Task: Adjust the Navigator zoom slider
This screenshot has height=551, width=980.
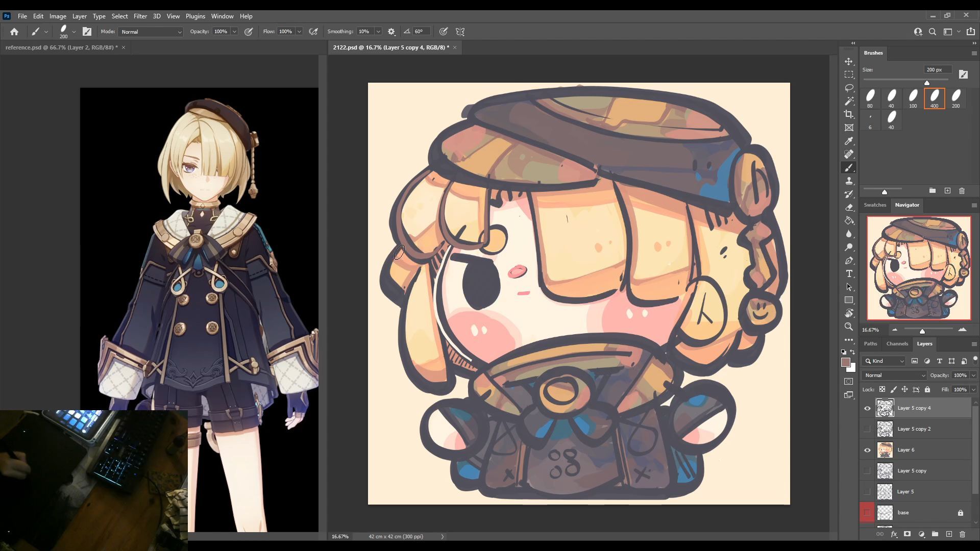Action: pos(922,332)
